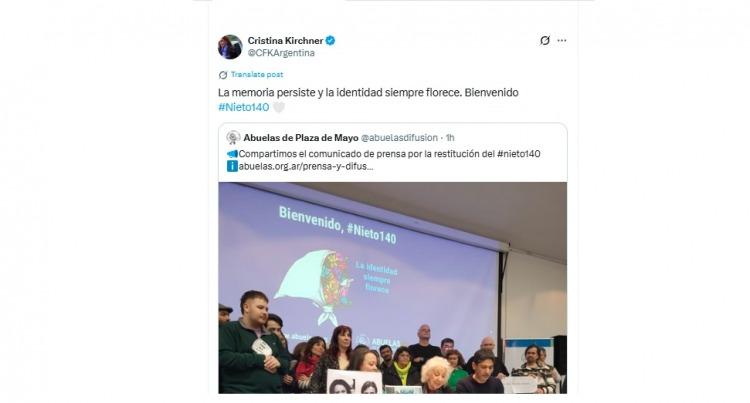Click the blue verified badge
Image resolution: width=750 pixels, height=403 pixels.
point(330,41)
